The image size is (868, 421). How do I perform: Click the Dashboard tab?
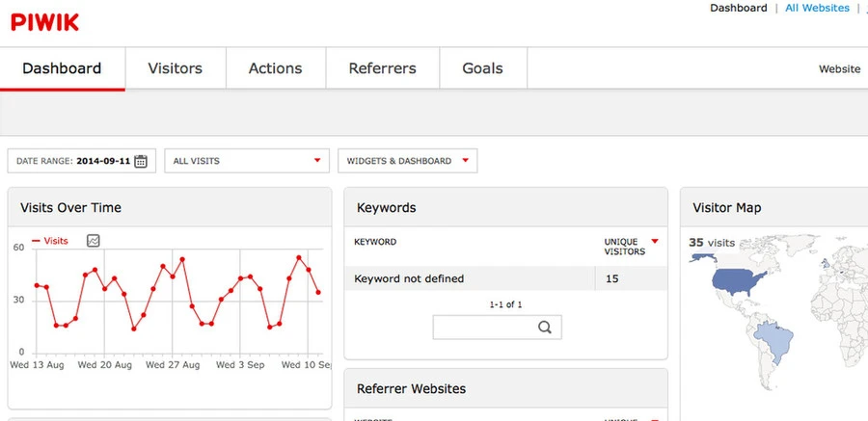tap(62, 68)
